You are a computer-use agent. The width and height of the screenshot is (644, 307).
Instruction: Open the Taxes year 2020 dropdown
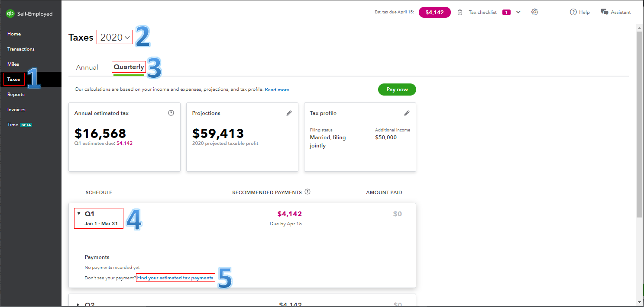(115, 37)
